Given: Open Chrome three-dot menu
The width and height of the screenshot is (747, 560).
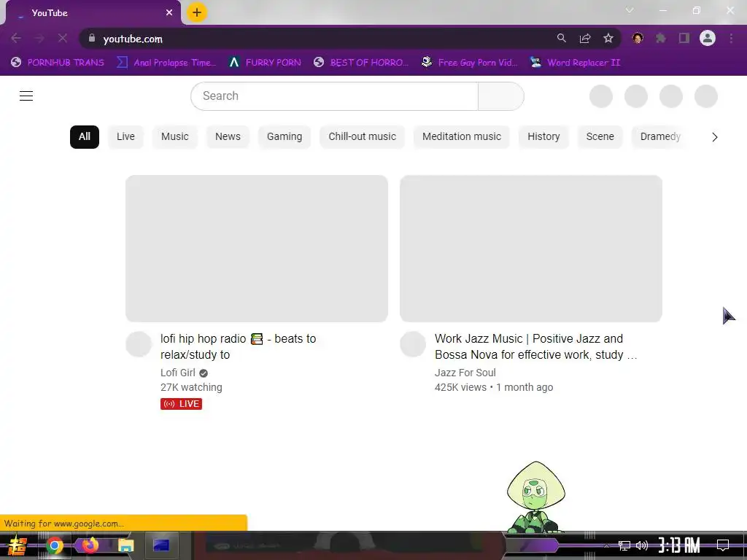Looking at the screenshot, I should [731, 38].
